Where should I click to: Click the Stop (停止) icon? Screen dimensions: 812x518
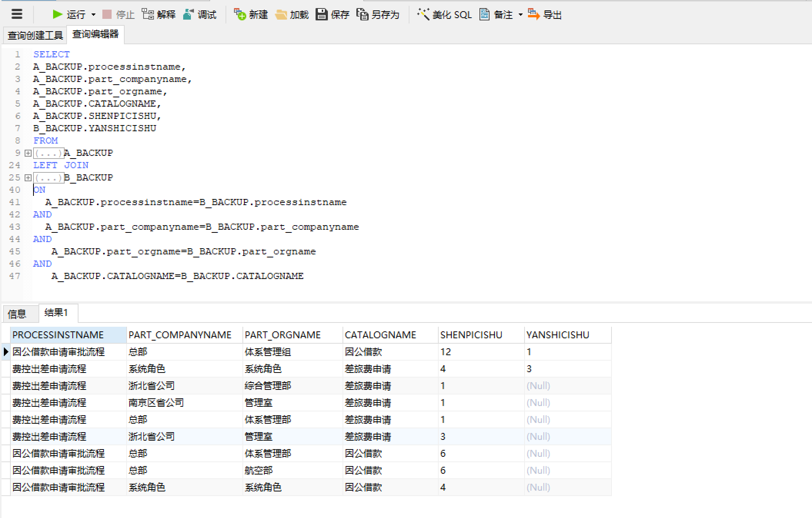point(107,15)
